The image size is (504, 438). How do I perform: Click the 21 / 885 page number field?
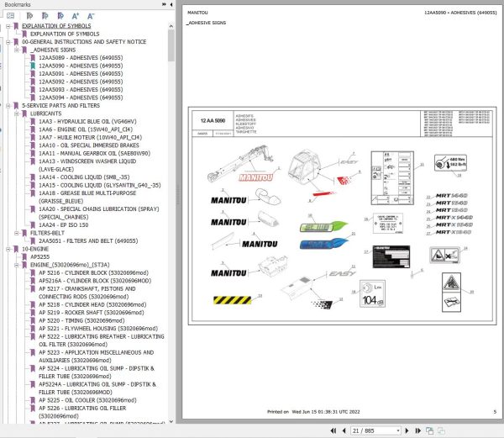(374, 430)
